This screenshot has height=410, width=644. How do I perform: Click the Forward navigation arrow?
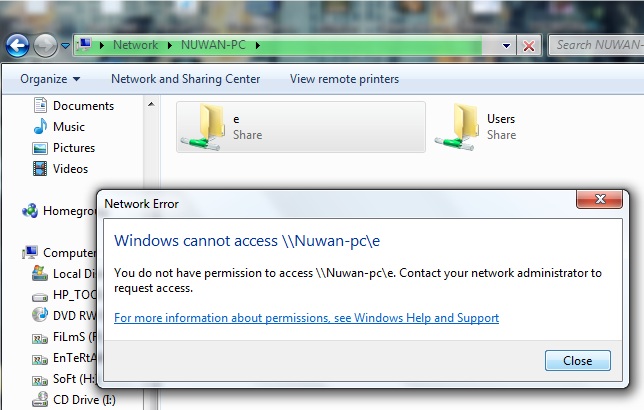point(45,45)
